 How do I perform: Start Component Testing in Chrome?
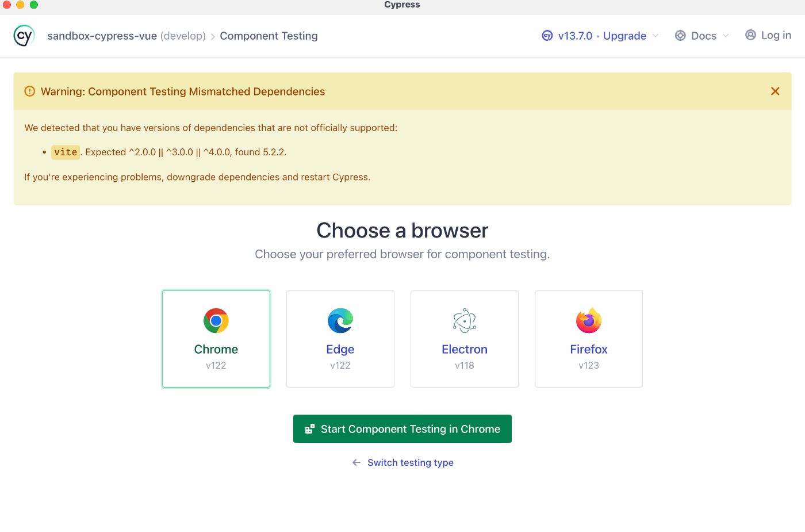click(402, 429)
